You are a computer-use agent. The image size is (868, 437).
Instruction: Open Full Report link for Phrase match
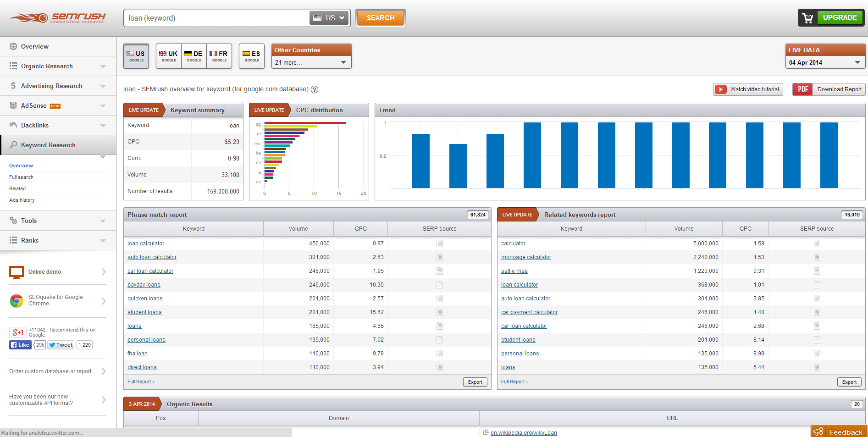(x=141, y=382)
